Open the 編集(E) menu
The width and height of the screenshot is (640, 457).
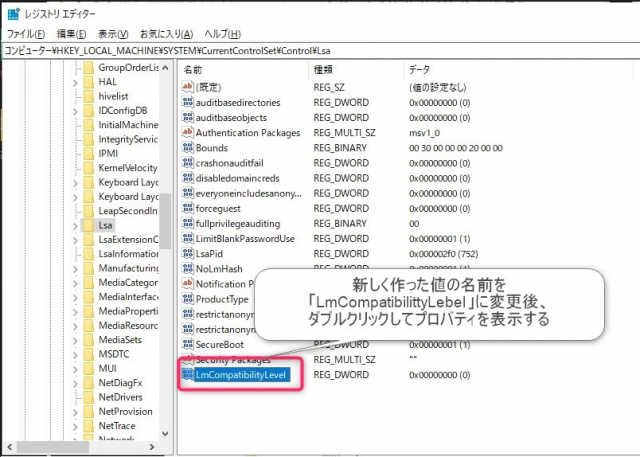(71, 34)
